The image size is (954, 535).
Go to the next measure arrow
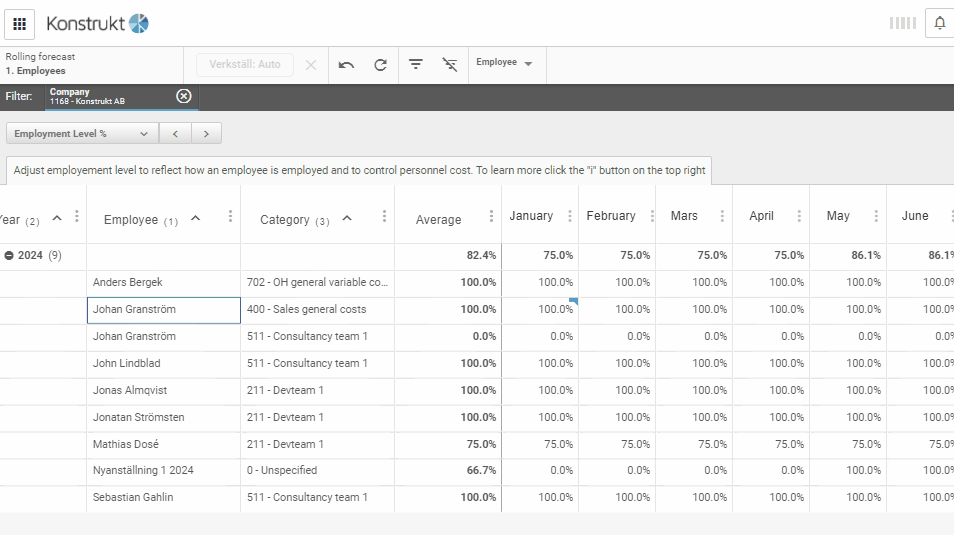pyautogui.click(x=206, y=134)
